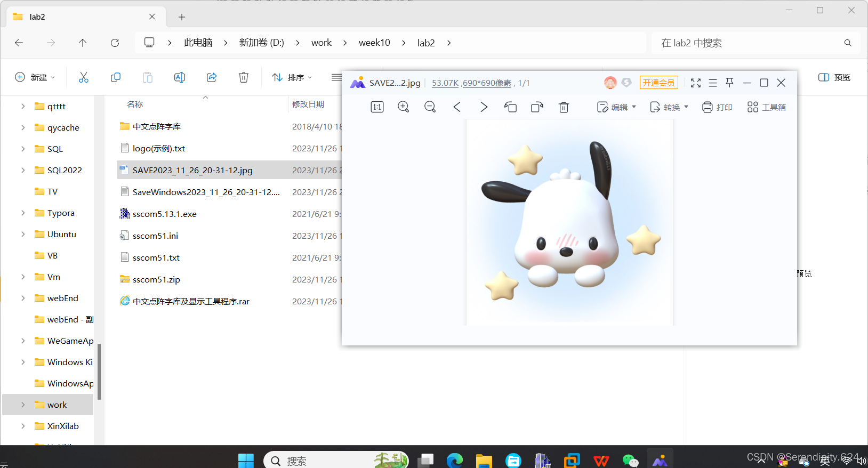Open the Windows Start menu
Image resolution: width=868 pixels, height=468 pixels.
point(246,461)
